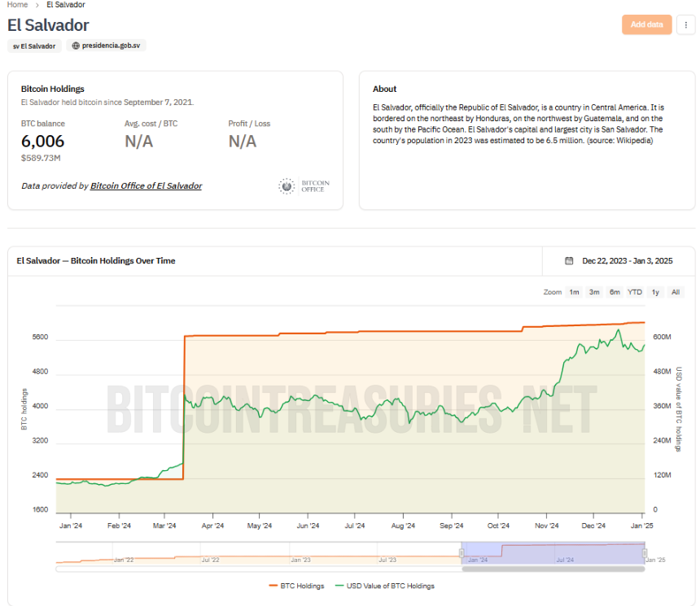The height and width of the screenshot is (606, 700).
Task: Click the left navigator range handle
Action: point(462,553)
